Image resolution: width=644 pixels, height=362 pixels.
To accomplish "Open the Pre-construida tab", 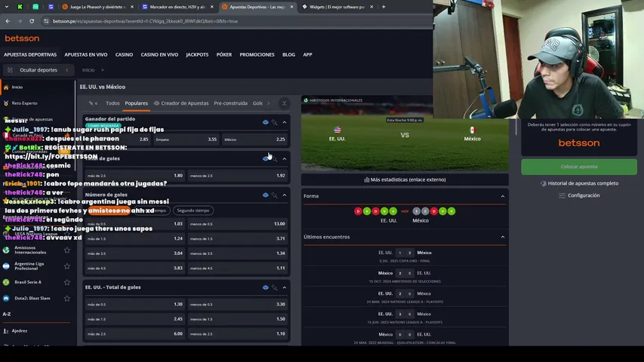I will (x=230, y=103).
